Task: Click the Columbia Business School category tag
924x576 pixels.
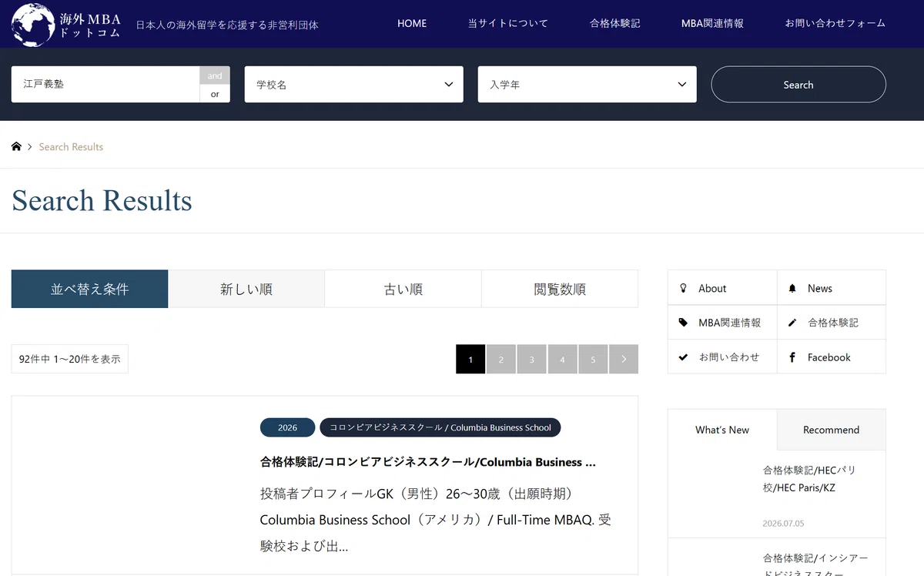Action: [x=440, y=427]
